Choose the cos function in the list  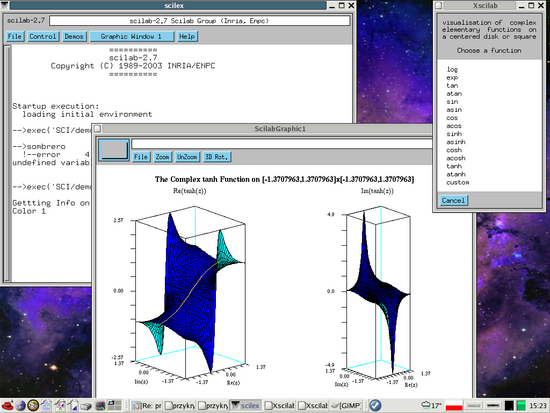click(452, 118)
